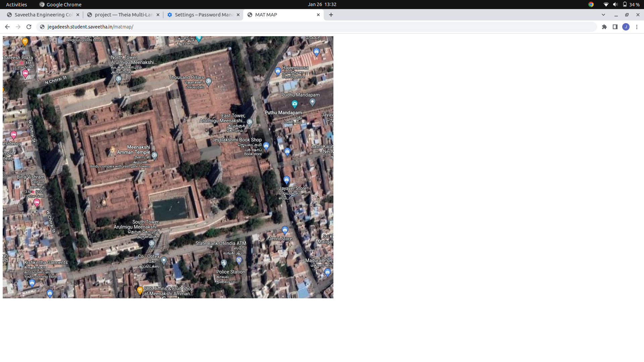Click the Extensions puzzle icon
644x362 pixels.
click(x=604, y=27)
